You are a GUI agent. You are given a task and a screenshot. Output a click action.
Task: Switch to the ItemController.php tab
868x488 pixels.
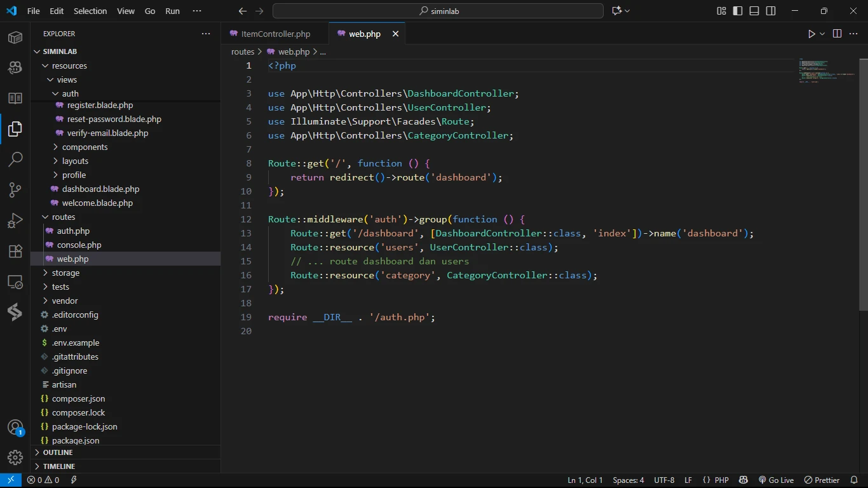pyautogui.click(x=275, y=34)
